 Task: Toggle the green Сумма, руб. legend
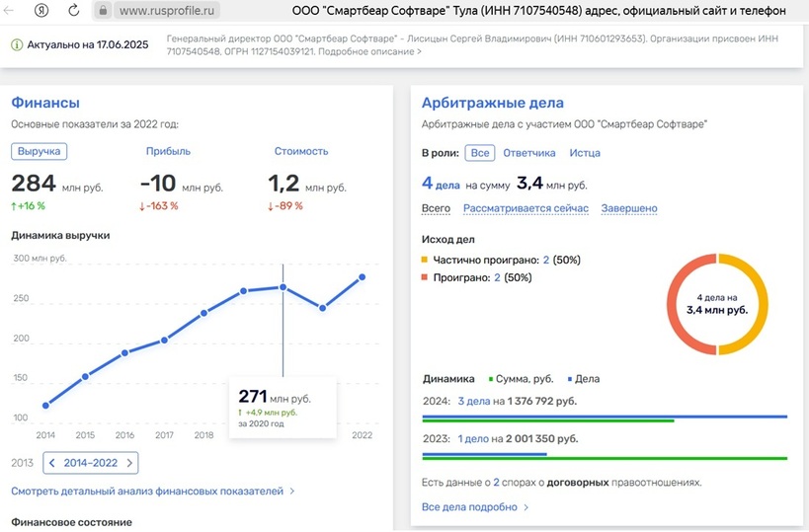click(522, 379)
